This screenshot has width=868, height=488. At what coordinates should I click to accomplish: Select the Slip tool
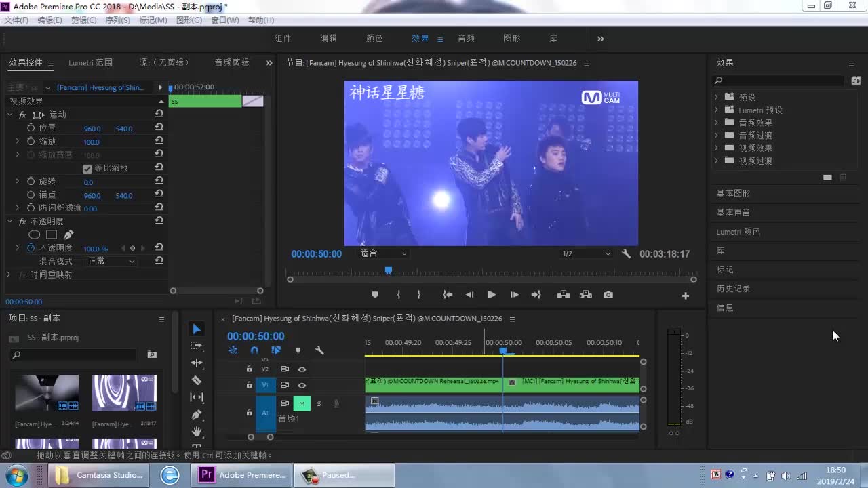click(197, 397)
